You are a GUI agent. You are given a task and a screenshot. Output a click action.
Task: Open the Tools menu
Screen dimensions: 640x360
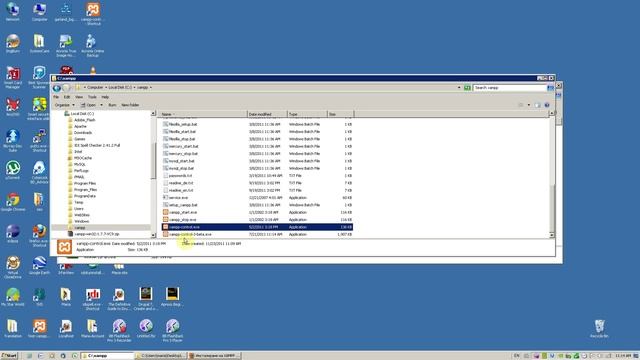point(92,97)
